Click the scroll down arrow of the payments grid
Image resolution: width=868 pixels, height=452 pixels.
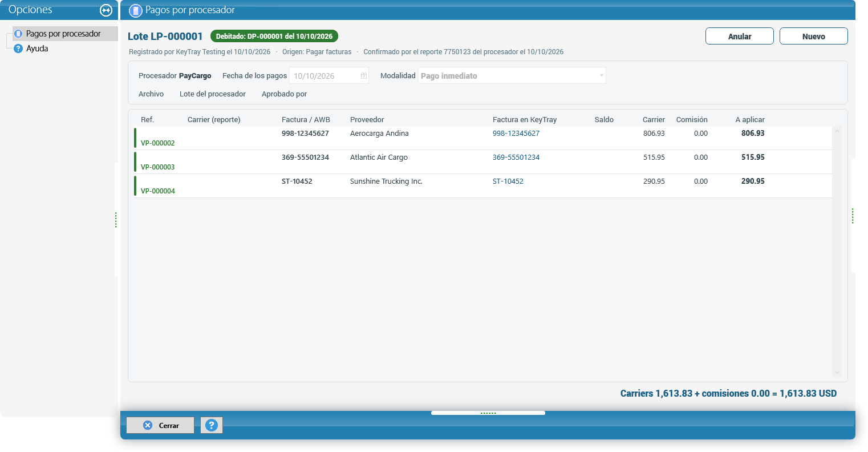click(837, 373)
